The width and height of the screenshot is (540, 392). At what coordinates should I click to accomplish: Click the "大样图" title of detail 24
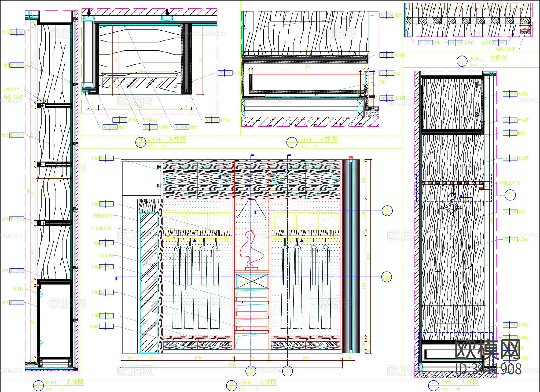click(177, 139)
